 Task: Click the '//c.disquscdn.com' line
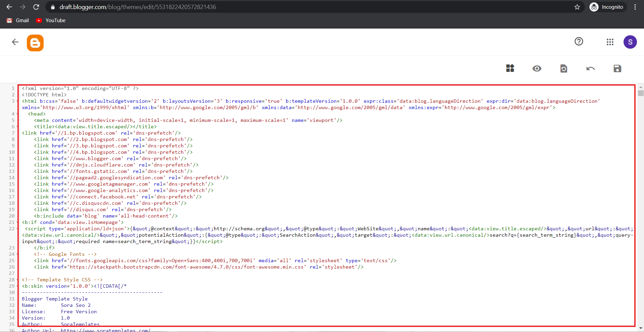tap(110, 203)
